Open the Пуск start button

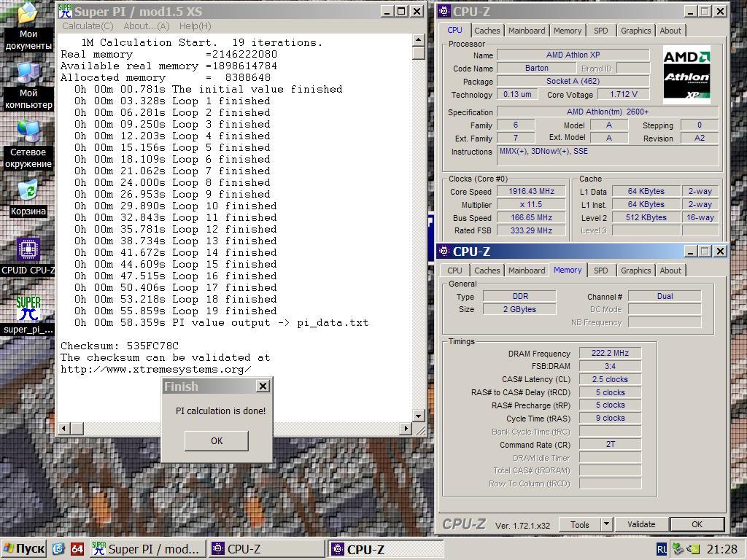[x=24, y=548]
